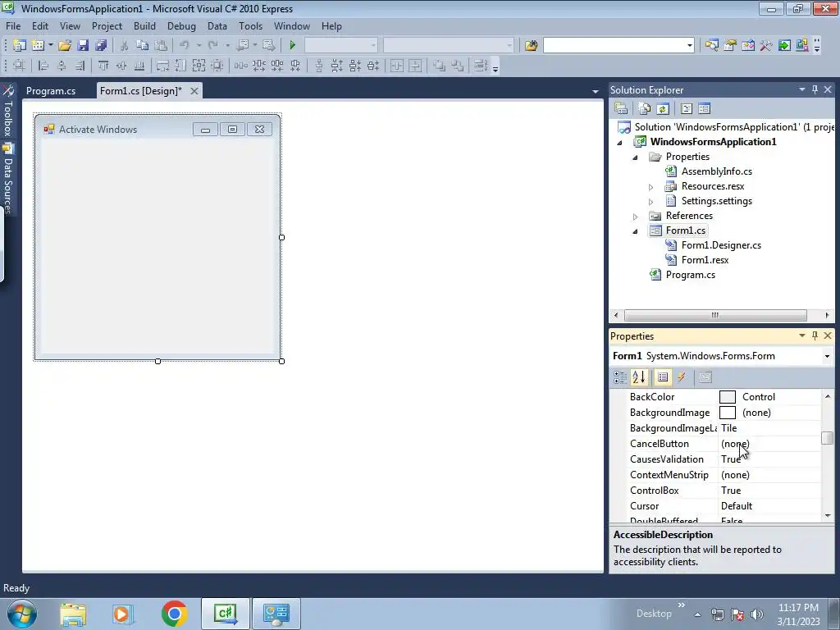
Task: Click Show All Files in Solution Explorer
Action: pos(645,109)
